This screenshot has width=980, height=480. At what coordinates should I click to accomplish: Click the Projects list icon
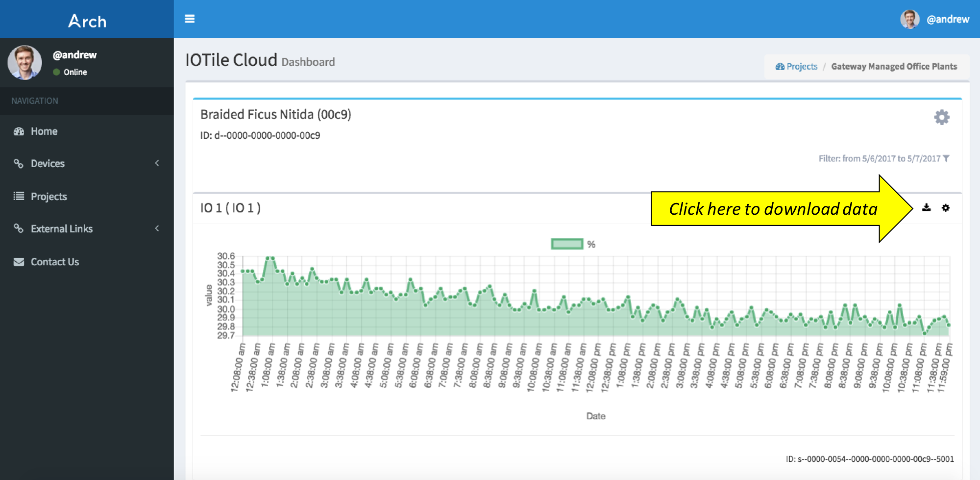click(x=19, y=196)
